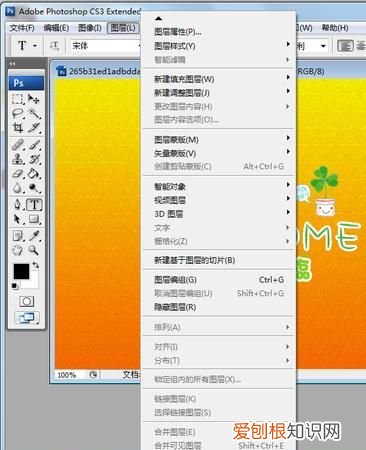Choose 新建基于图层的切片(B)
This screenshot has height=450, width=366.
point(219,260)
